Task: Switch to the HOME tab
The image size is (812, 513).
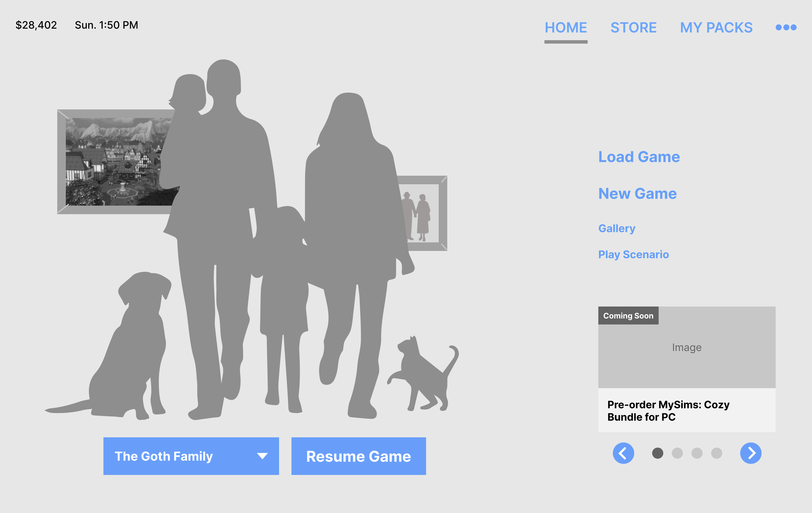Action: pos(566,28)
